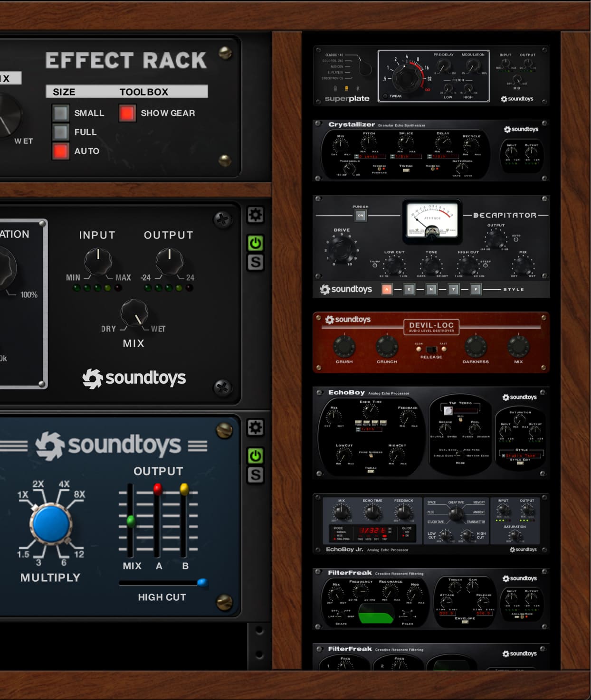Toggle the green power button beside MULTIPLY plugin
591x700 pixels.
point(256,456)
